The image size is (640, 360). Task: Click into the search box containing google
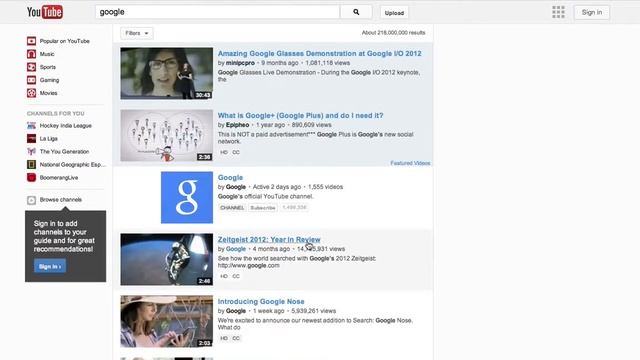click(217, 12)
